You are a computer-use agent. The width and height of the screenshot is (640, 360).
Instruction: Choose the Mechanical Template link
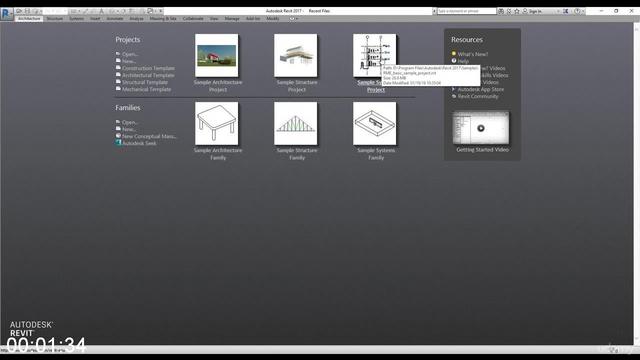pyautogui.click(x=147, y=89)
